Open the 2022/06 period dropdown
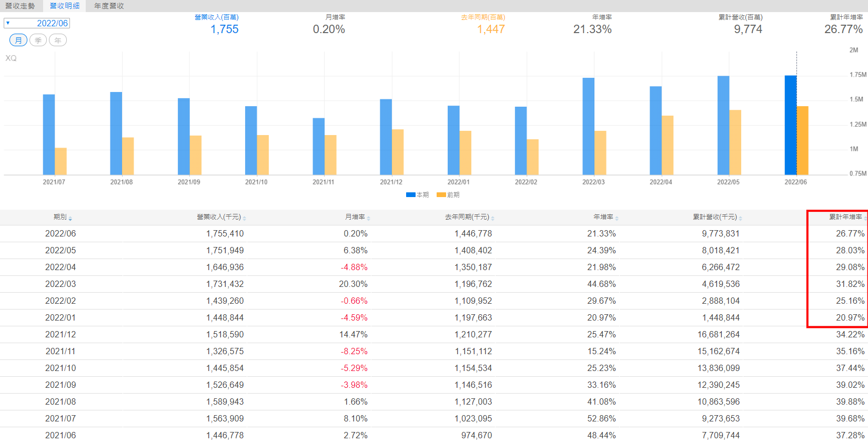 pos(37,23)
